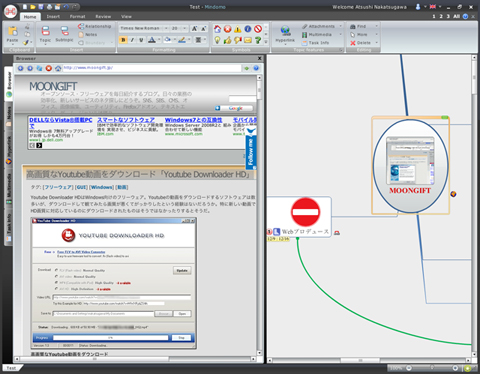
Task: Add the thumbs up symbol
Action: (228, 40)
